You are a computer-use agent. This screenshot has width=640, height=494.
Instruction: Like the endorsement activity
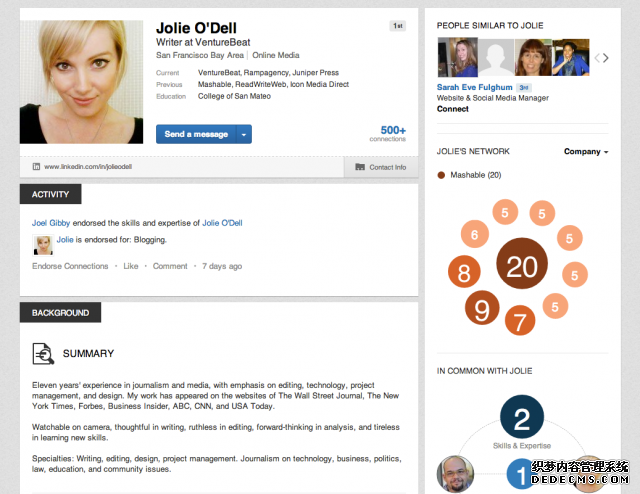click(131, 266)
